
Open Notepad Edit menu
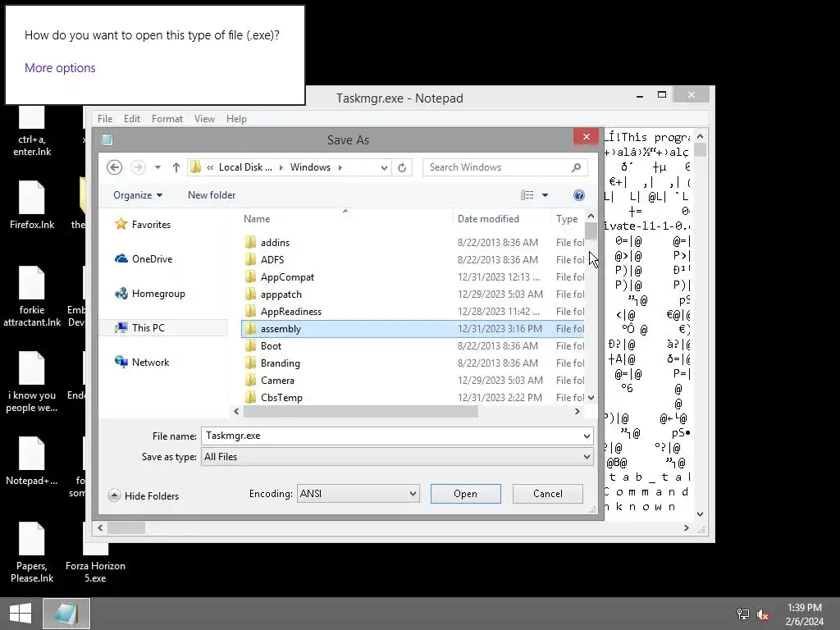(x=132, y=119)
